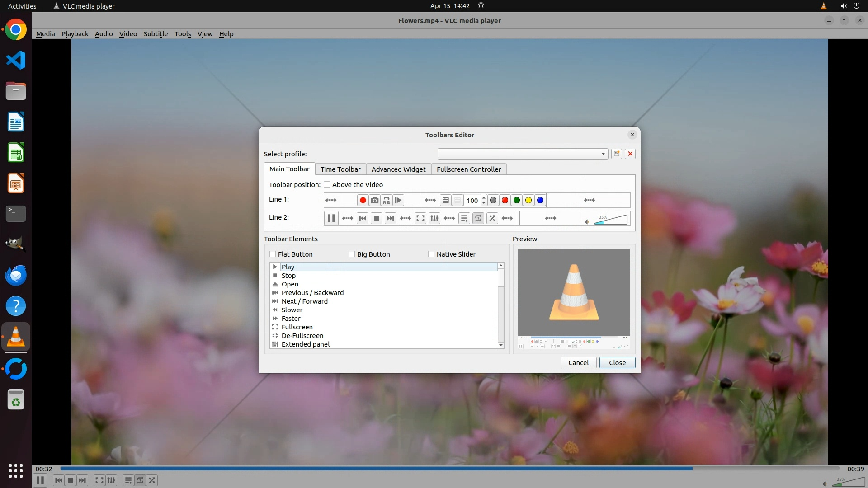Check the Flat Button option
868x488 pixels.
tap(273, 254)
